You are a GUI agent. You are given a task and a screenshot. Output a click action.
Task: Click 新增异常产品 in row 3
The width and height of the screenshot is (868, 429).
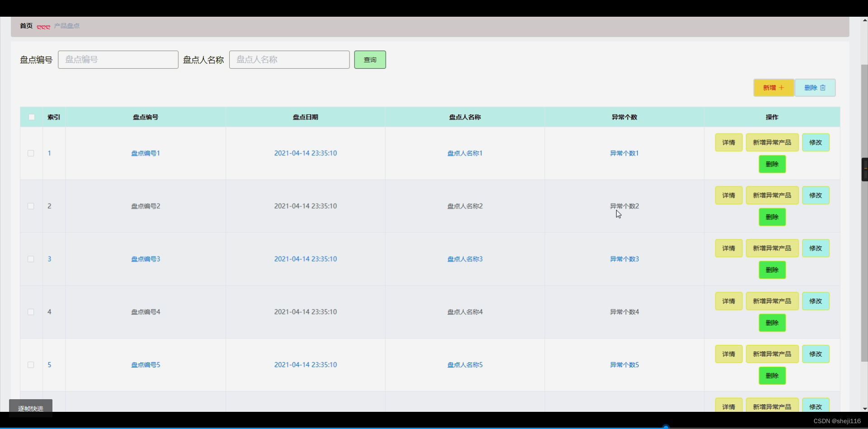pos(772,248)
